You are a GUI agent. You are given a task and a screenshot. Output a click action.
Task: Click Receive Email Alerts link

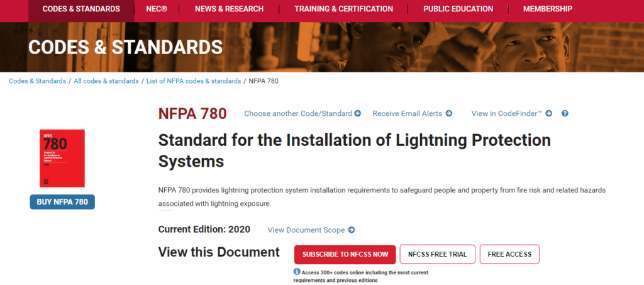click(408, 113)
